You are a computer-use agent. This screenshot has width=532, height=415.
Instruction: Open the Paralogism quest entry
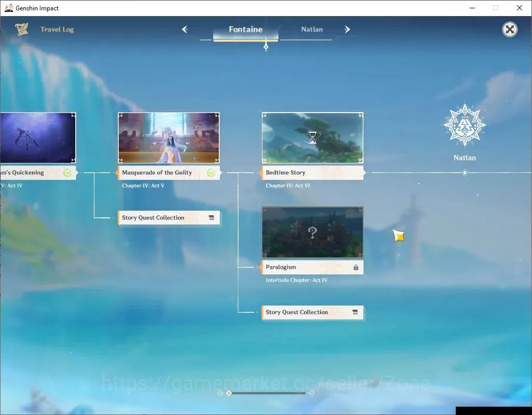313,267
